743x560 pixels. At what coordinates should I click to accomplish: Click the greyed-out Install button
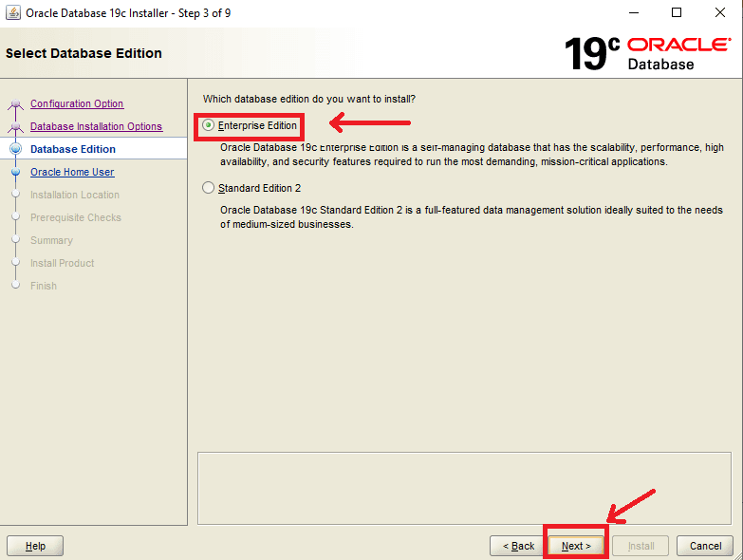click(641, 546)
